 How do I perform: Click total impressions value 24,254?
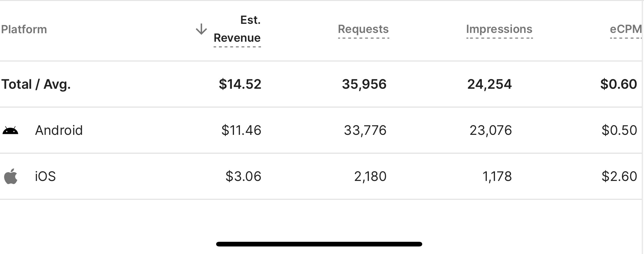489,84
